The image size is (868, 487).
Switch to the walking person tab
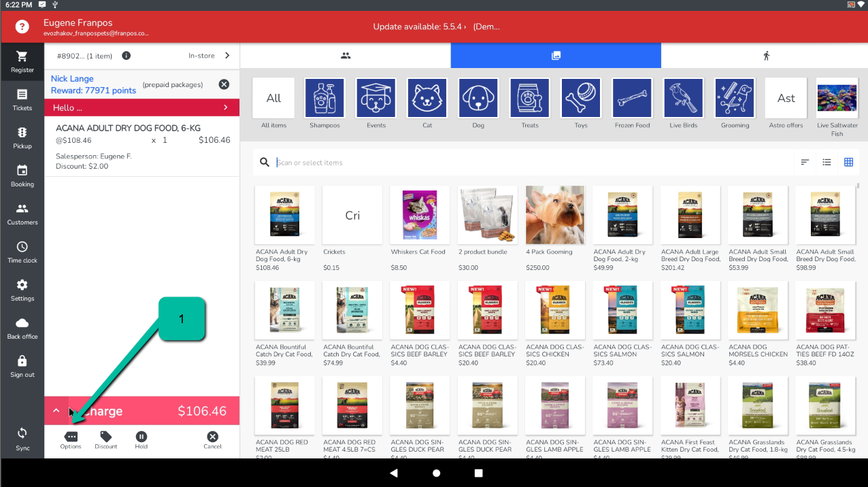[766, 56]
